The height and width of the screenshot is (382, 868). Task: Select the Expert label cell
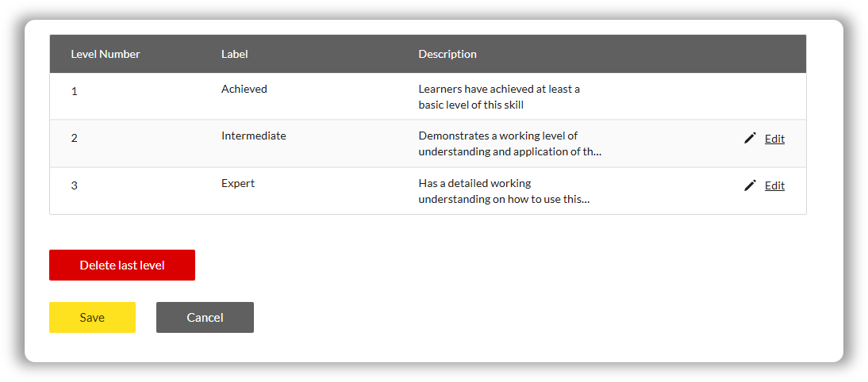[x=238, y=184]
